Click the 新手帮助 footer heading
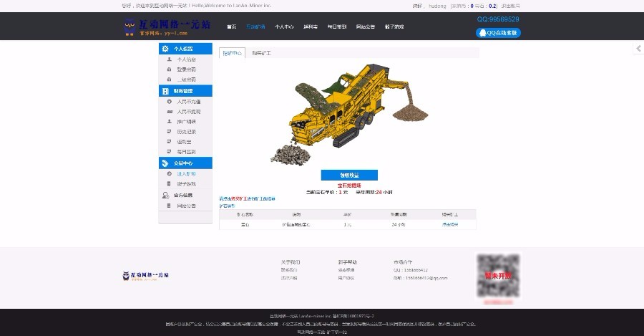 click(348, 262)
